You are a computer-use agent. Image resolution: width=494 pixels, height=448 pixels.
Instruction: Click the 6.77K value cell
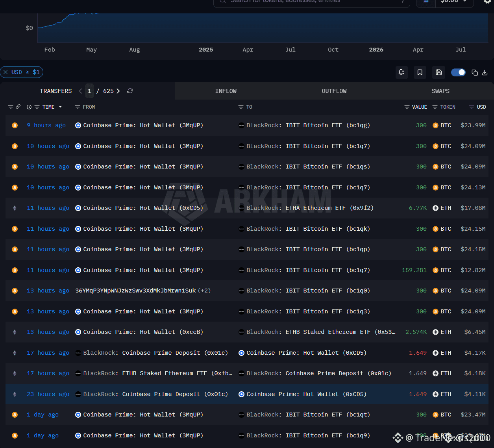tap(418, 208)
